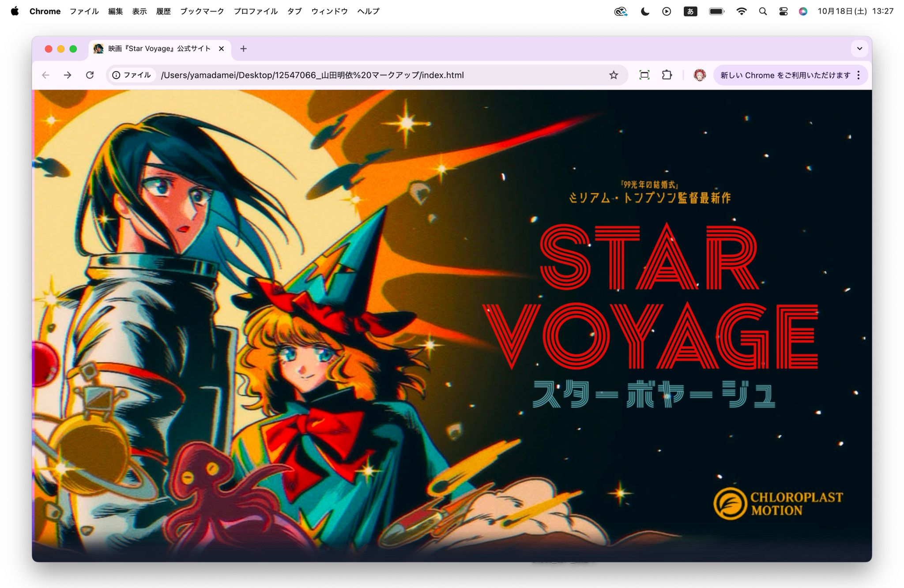Click the Now Playing icon in menu bar
The width and height of the screenshot is (904, 588).
667,11
